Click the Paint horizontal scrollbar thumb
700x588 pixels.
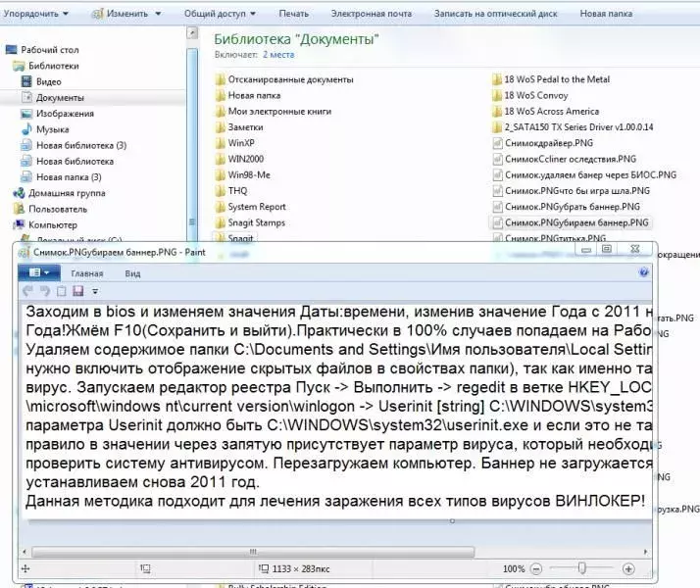point(253,552)
